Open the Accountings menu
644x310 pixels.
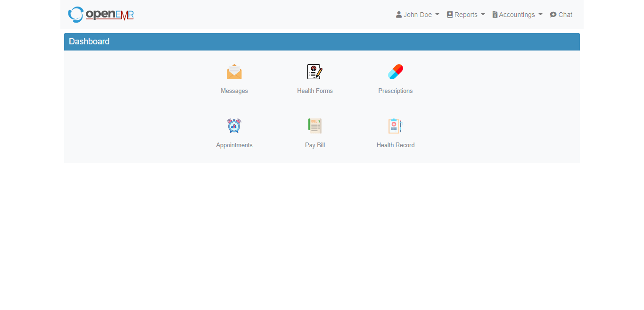click(518, 15)
